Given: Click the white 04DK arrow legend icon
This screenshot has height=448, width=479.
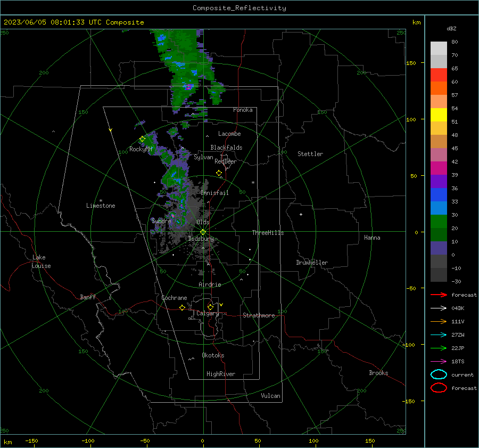Looking at the screenshot, I should 439,308.
